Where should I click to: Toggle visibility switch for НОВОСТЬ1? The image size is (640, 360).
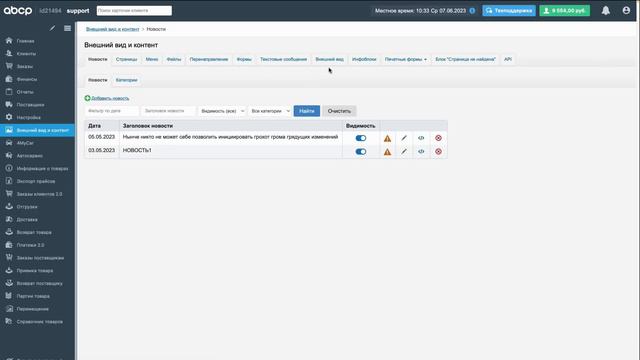361,151
